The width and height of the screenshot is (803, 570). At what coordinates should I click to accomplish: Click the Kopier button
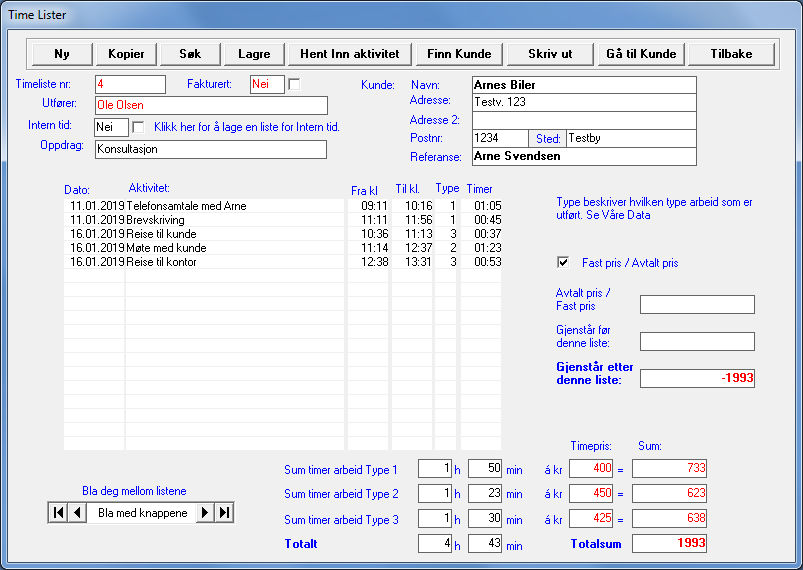point(126,54)
